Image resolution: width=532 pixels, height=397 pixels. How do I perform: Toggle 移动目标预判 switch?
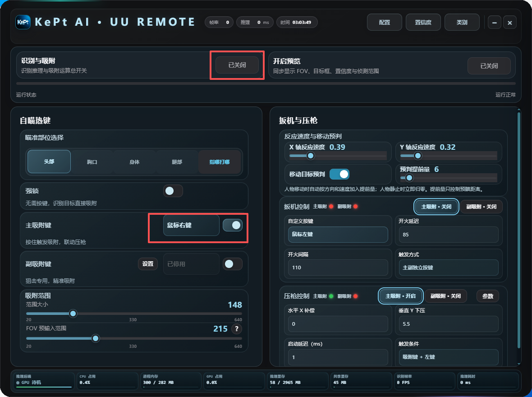[339, 174]
